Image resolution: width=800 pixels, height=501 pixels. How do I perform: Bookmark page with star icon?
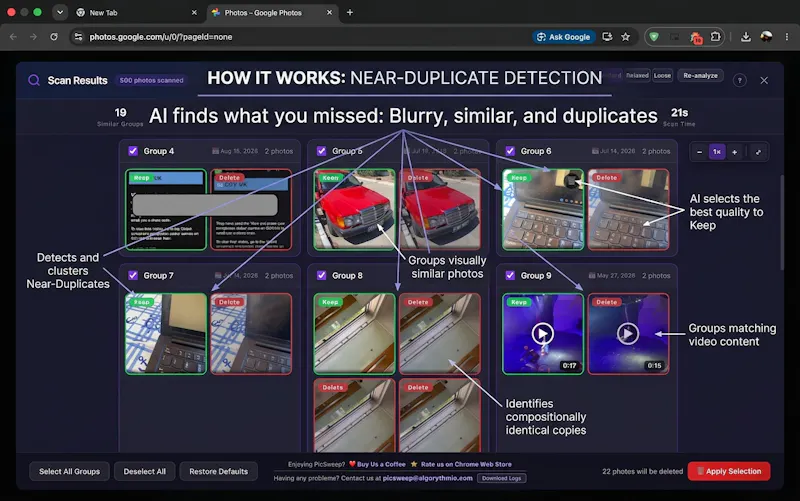tap(626, 37)
